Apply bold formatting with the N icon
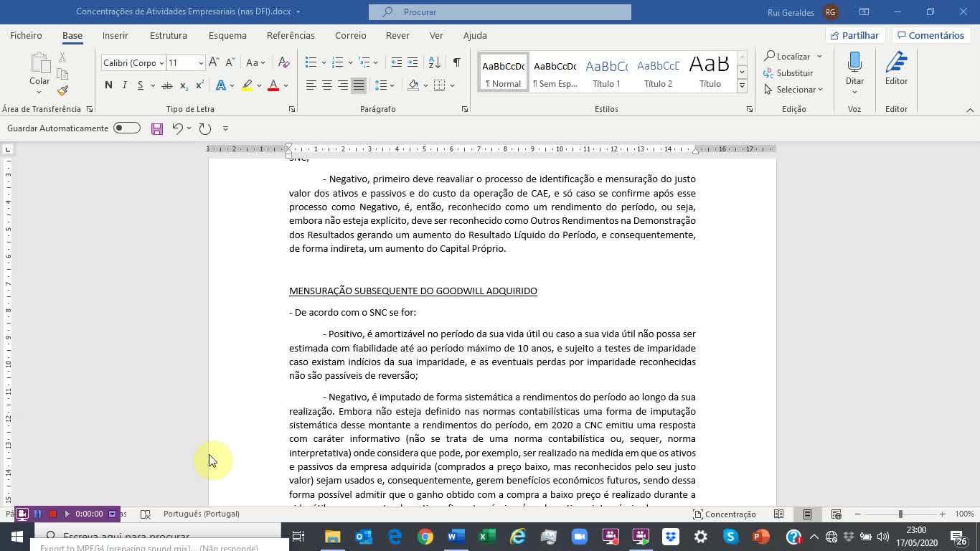Image resolution: width=980 pixels, height=551 pixels. [108, 85]
